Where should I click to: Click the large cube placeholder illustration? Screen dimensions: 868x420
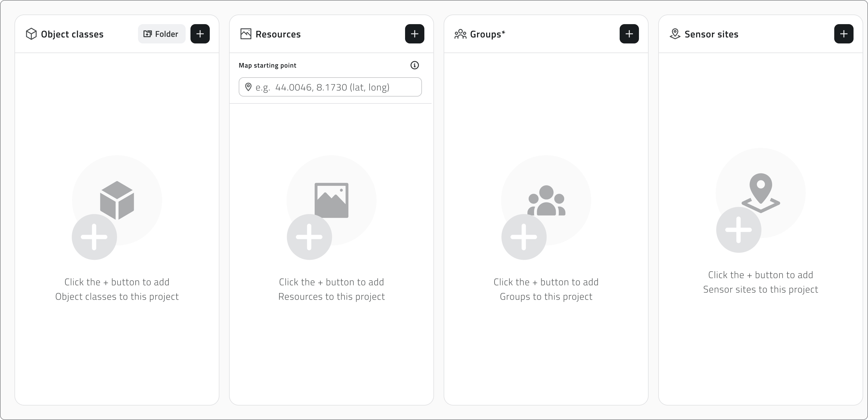(x=117, y=200)
